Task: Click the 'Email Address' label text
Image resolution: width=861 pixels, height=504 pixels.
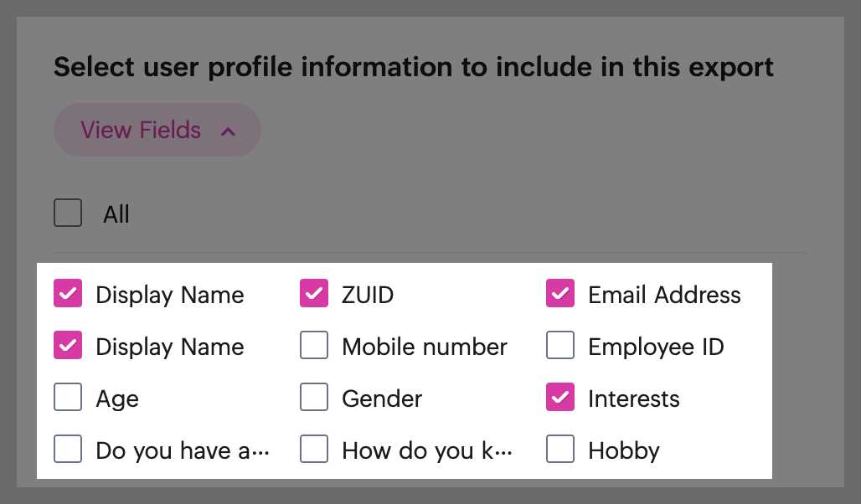Action: coord(664,295)
